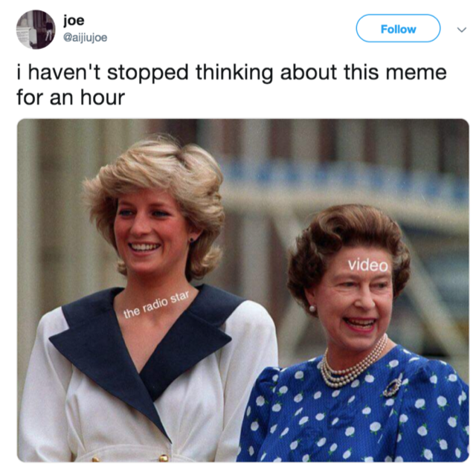Click the gold buttons on the white jacket
This screenshot has height=469, width=476.
[164, 457]
